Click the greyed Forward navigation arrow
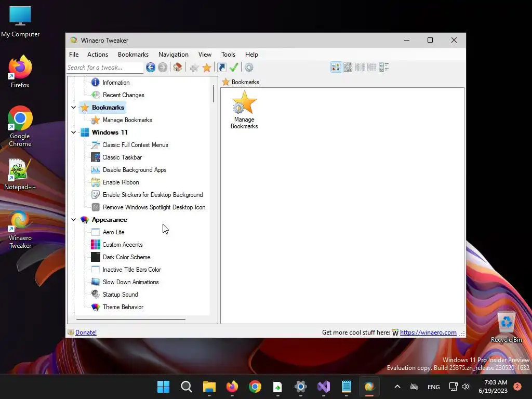Viewport: 532px width, 399px height. [163, 68]
